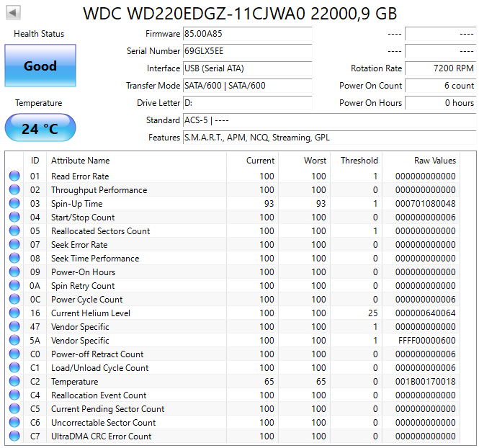This screenshot has height=448, width=479.
Task: Click the status orb for ID 5A Vendor Specific
Action: pos(14,340)
